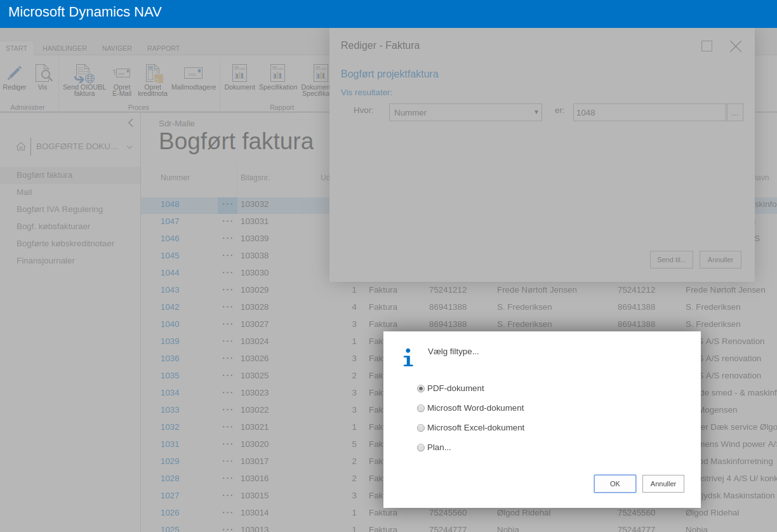Open row actions dots for invoice 1033
The width and height of the screenshot is (777, 532).
coord(227,409)
